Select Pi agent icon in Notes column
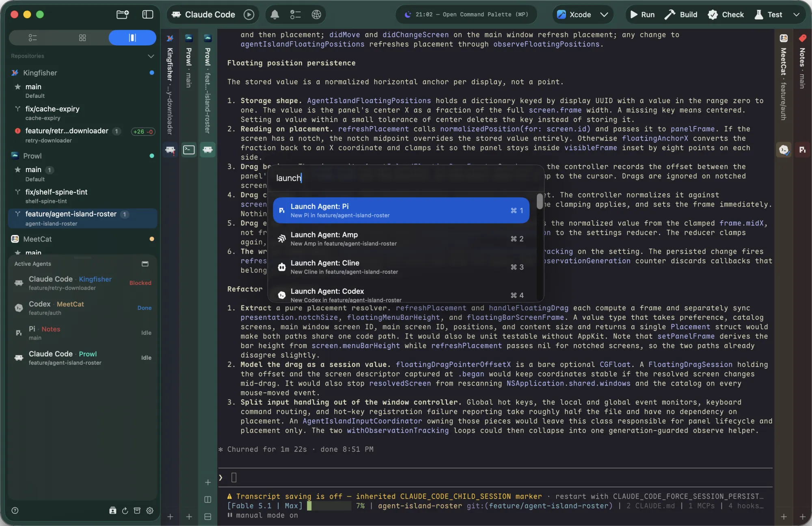 (802, 150)
